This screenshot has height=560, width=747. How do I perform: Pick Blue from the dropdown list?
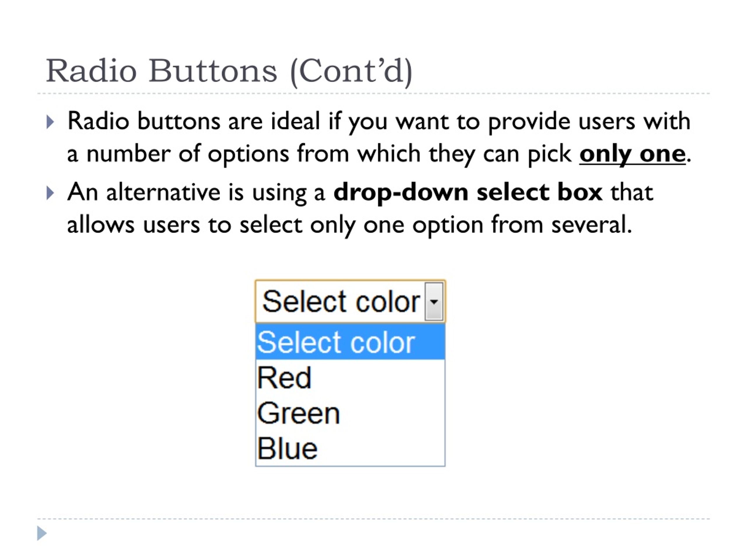click(350, 448)
